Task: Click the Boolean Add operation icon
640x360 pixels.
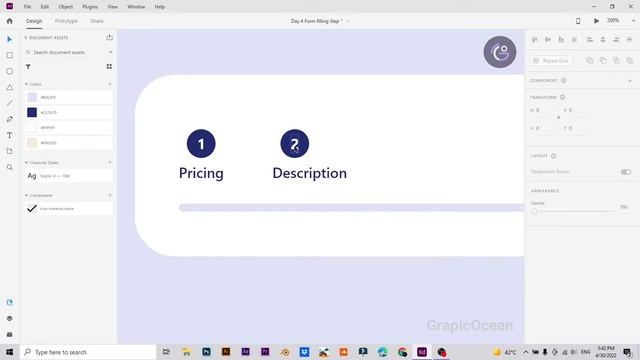Action: (590, 60)
